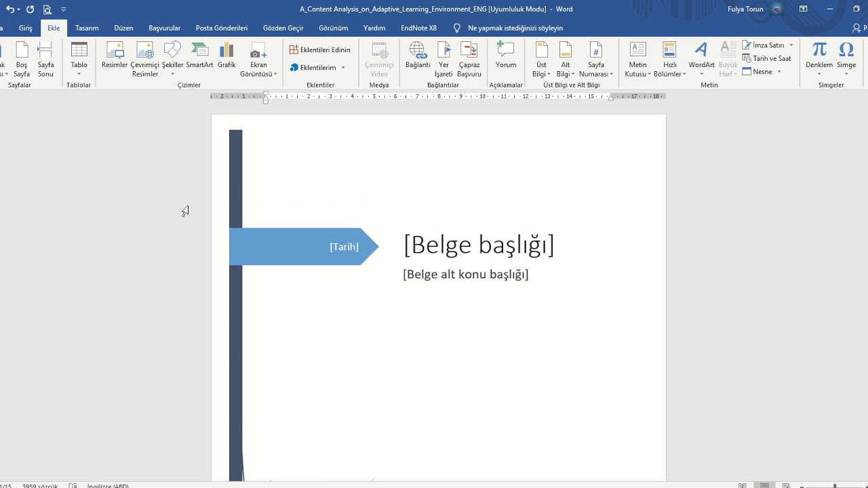This screenshot has width=868, height=488.
Task: Open the Şekiller shapes gallery
Action: [x=172, y=60]
